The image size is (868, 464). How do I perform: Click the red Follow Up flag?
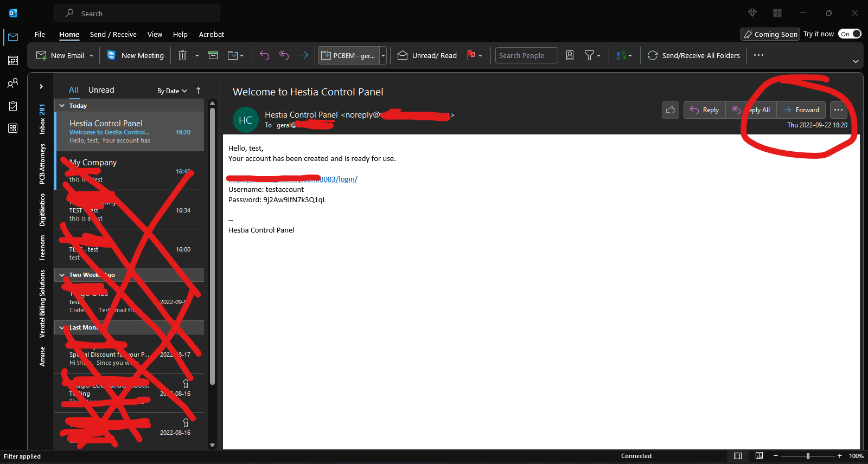[x=471, y=55]
